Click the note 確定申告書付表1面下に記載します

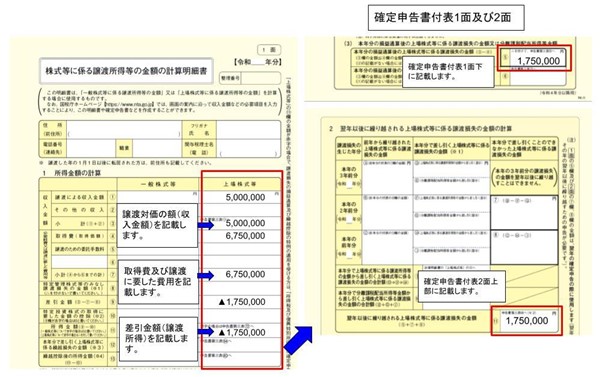point(448,71)
